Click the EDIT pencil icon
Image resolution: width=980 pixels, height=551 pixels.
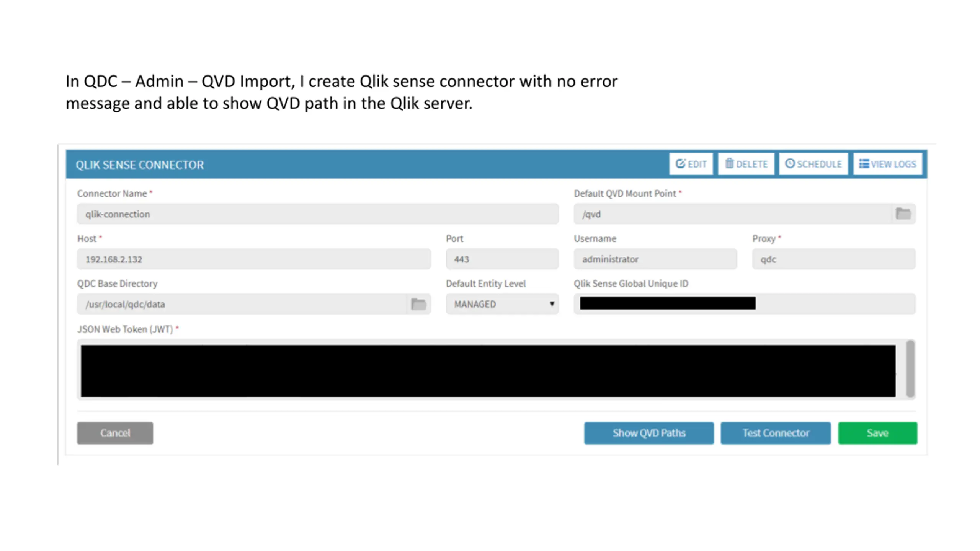680,164
